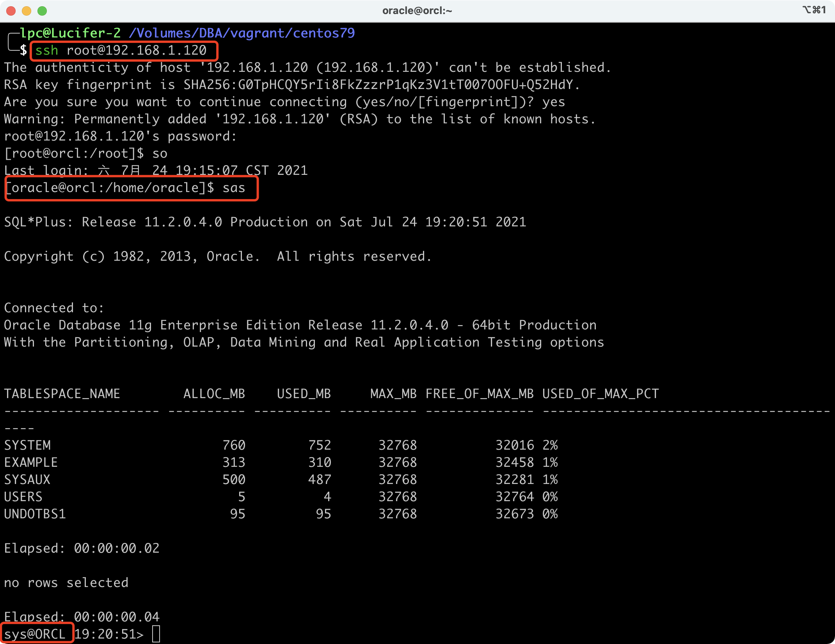The image size is (835, 644).
Task: Click the window title oracle@orcl:~
Action: (x=417, y=11)
